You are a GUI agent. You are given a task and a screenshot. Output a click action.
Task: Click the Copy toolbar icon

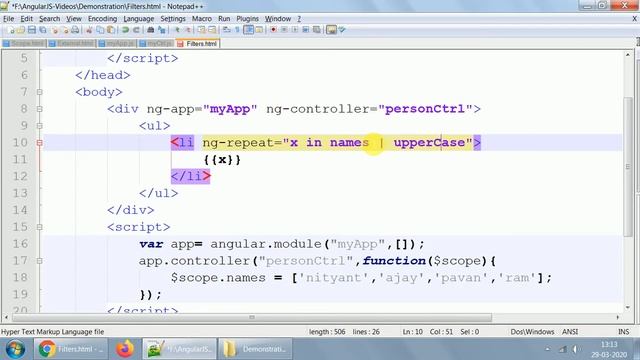point(100,30)
